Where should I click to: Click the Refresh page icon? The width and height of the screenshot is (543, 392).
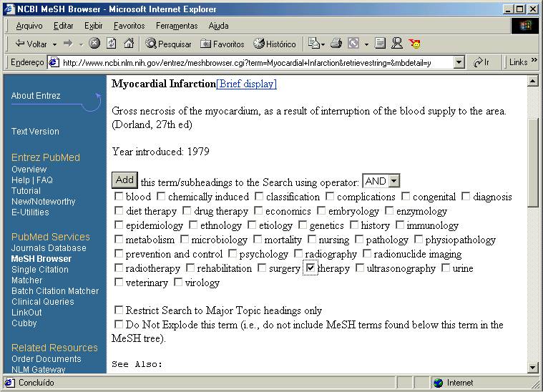(x=111, y=44)
